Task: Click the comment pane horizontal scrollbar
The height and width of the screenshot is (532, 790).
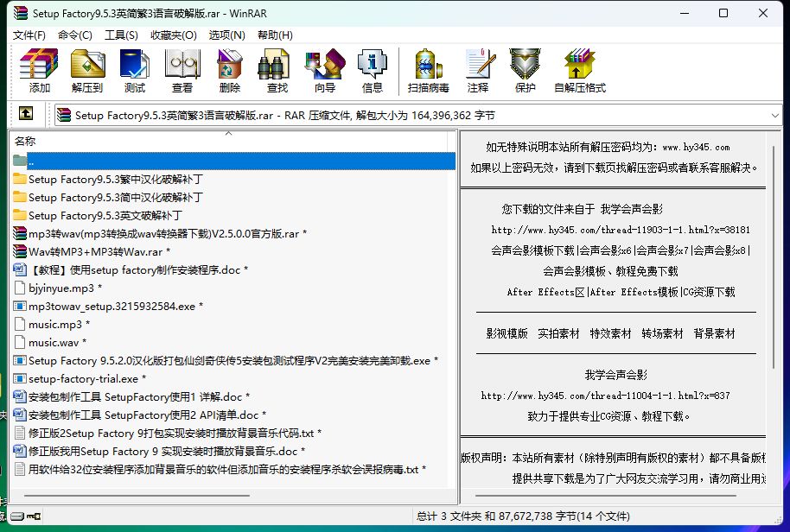Action: 606,496
